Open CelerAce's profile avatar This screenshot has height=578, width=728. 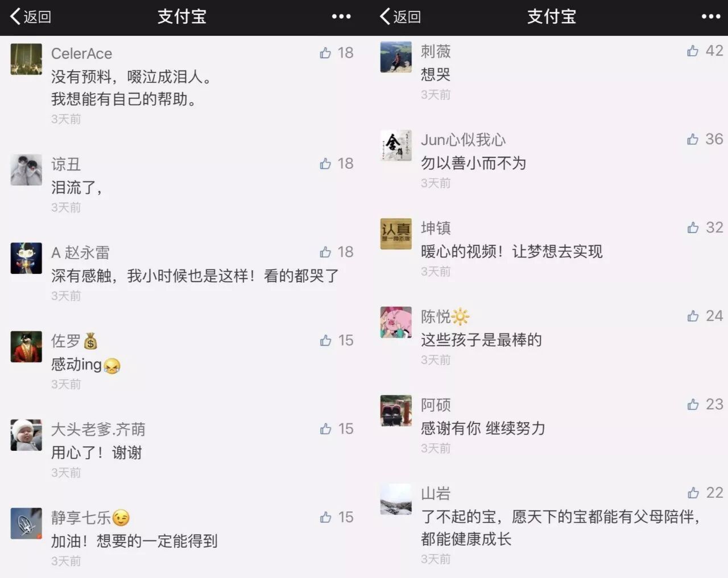[26, 59]
